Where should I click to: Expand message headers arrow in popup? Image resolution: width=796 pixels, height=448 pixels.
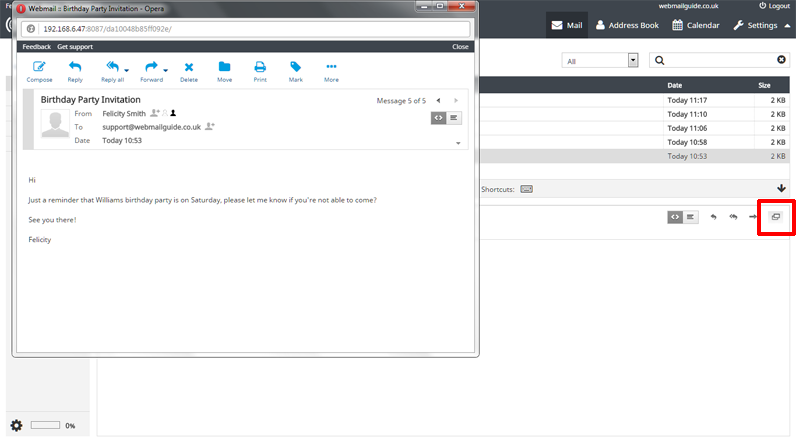(x=458, y=143)
